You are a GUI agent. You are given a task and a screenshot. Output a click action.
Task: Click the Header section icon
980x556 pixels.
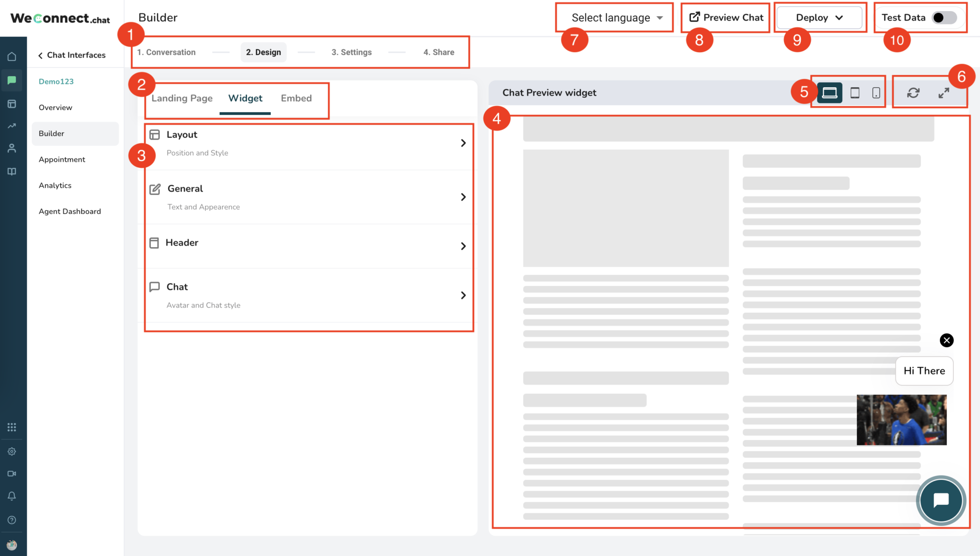point(154,243)
